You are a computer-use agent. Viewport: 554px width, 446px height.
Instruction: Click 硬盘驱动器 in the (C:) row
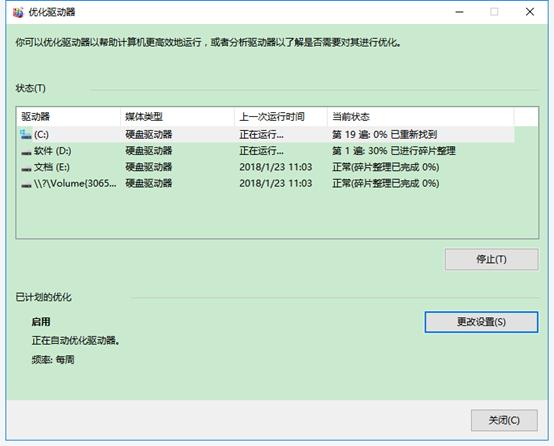pyautogui.click(x=149, y=134)
